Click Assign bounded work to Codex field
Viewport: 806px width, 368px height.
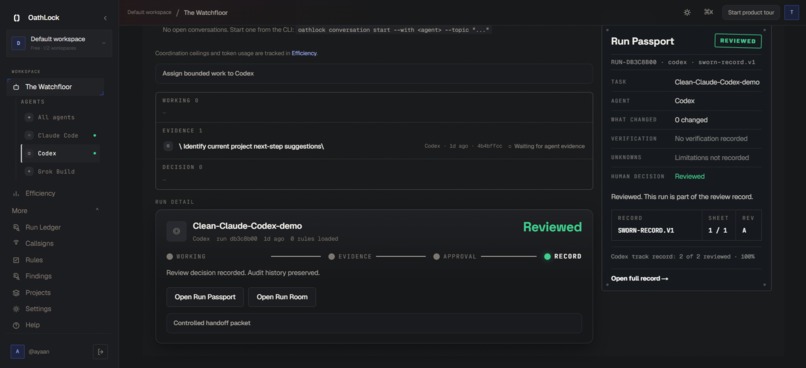tap(374, 73)
